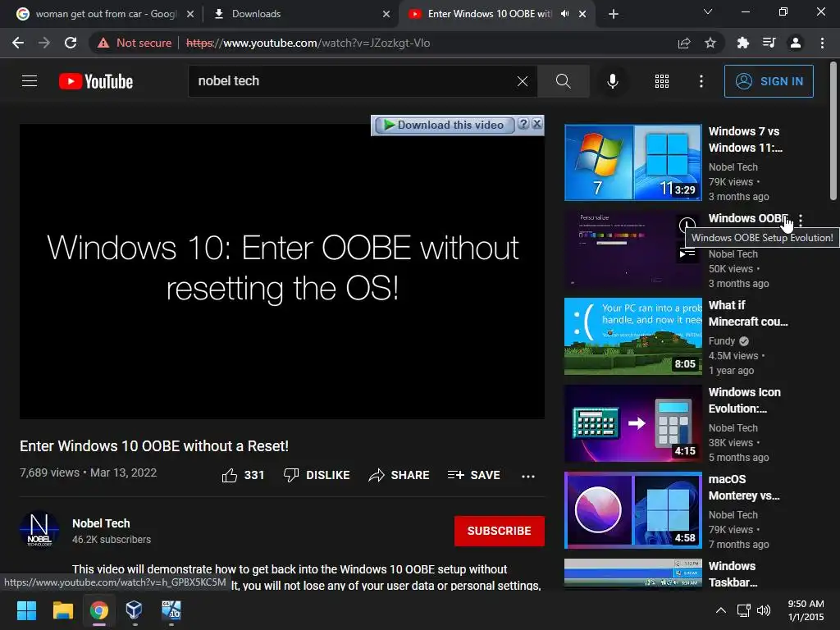Open the Nobel Tech channel avatar
The image size is (840, 630).
tap(39, 529)
